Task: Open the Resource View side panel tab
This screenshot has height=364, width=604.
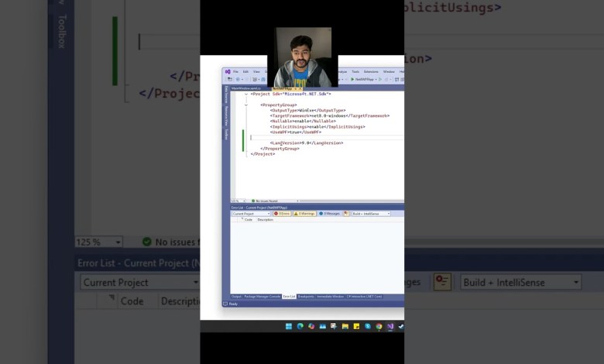Action: (226, 115)
